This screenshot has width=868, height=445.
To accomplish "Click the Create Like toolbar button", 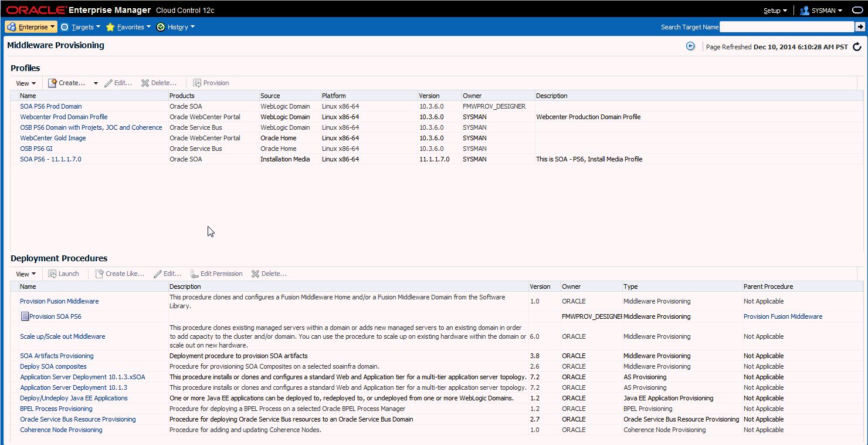I will [120, 274].
